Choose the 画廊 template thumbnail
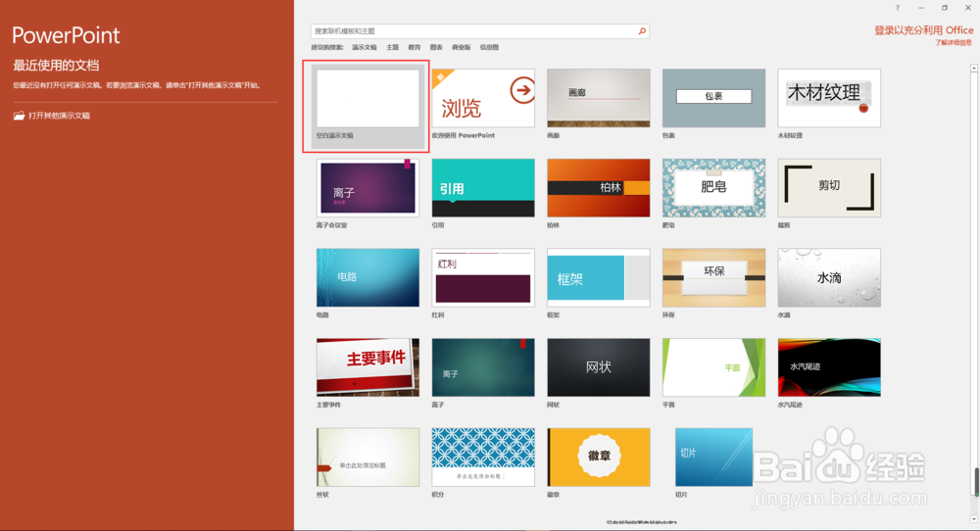 point(598,99)
